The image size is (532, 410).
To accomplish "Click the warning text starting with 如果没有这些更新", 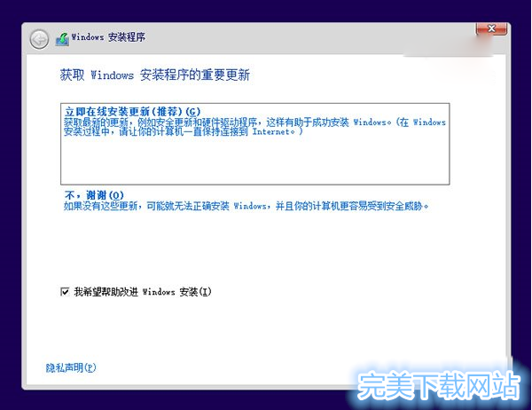I will click(x=246, y=206).
